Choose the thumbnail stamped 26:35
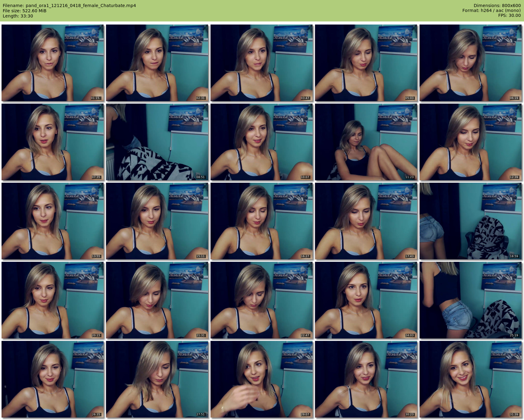This screenshot has width=524, height=420. click(x=53, y=379)
